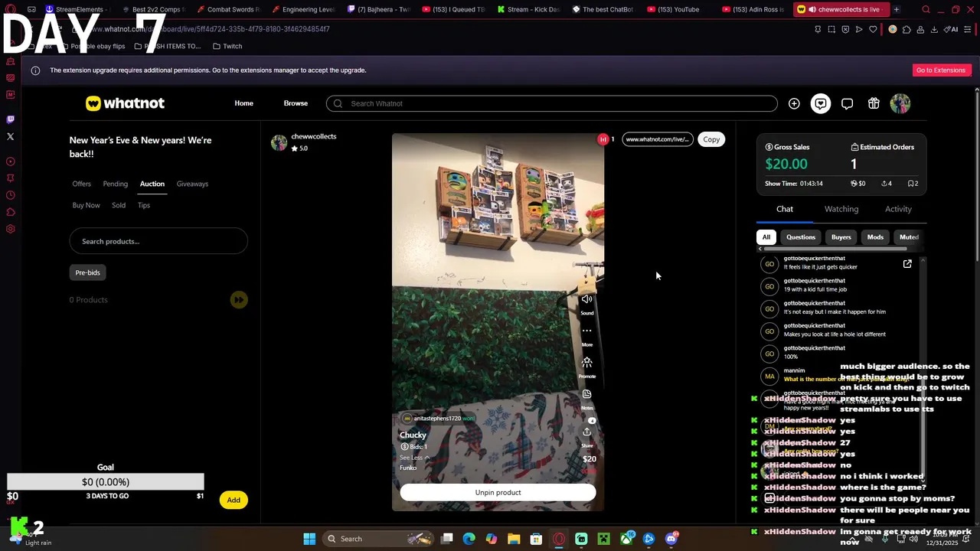Open Microsoft Edge from the taskbar
Viewport: 980px width, 551px height.
coord(469,539)
